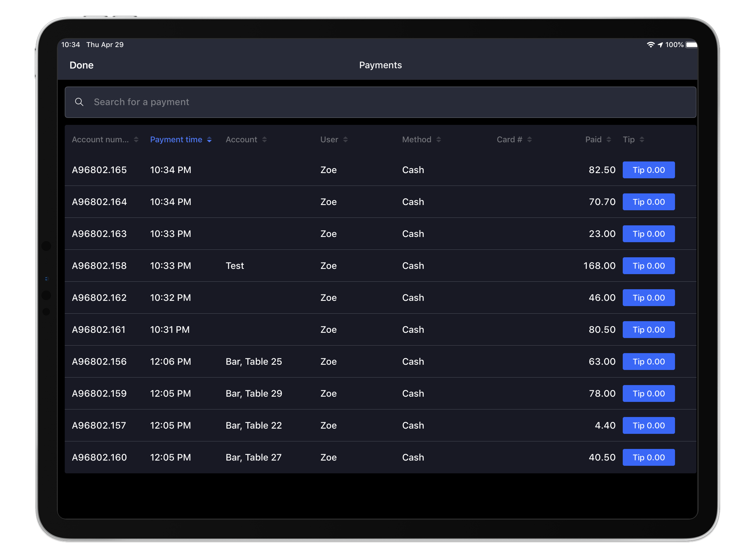Tap Tip 0.00 for payment A96802.158
The width and height of the screenshot is (756, 559).
(648, 266)
